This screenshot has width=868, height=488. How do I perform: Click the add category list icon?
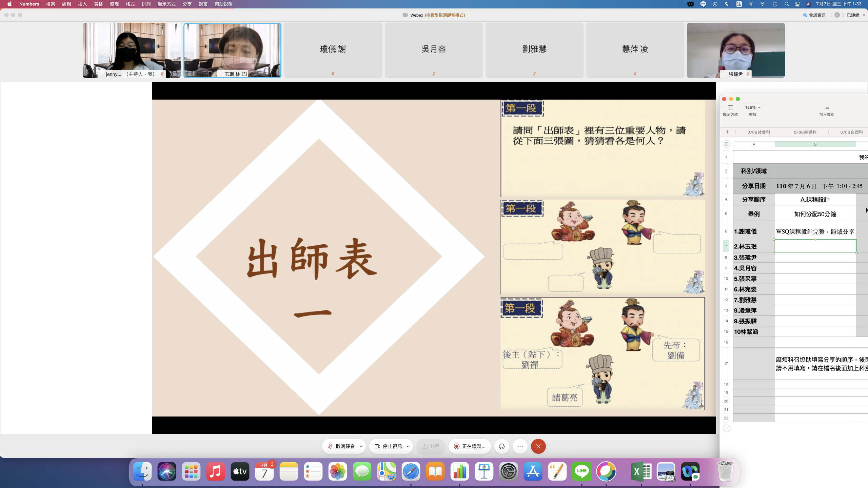pos(827,107)
